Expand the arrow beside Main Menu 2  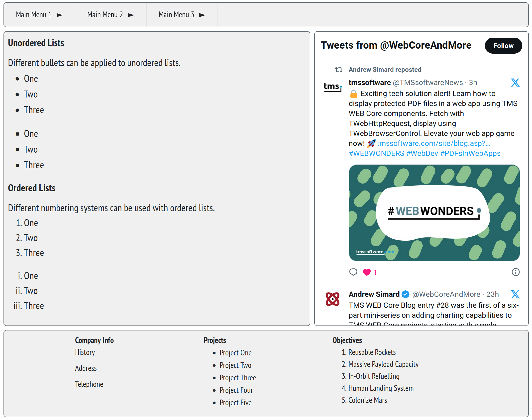coord(131,15)
